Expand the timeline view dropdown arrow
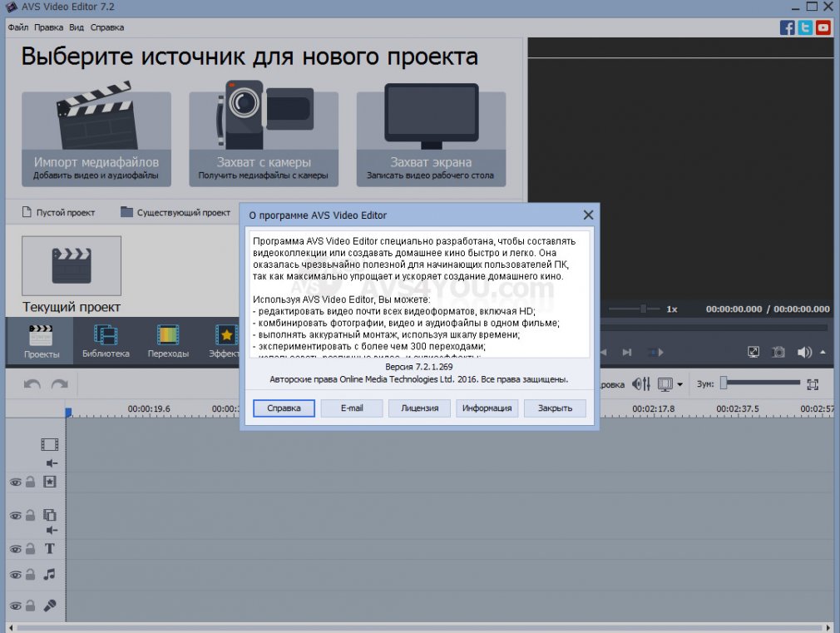 click(x=679, y=384)
